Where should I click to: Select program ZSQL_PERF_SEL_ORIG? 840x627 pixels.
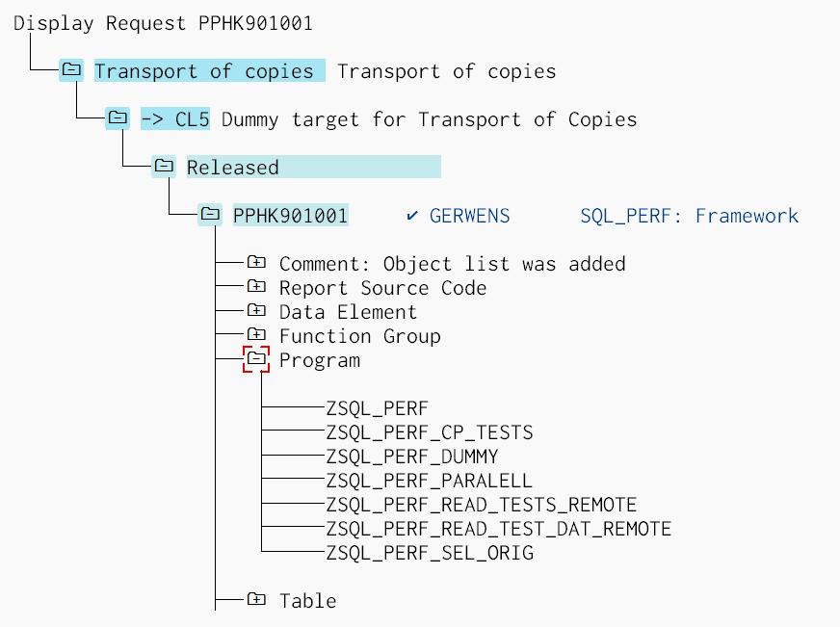click(x=430, y=553)
